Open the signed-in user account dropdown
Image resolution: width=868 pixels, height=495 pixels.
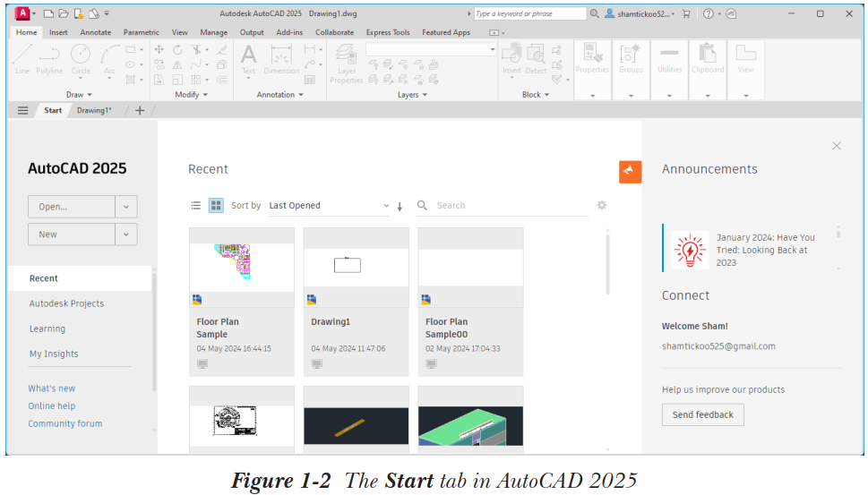[x=640, y=13]
